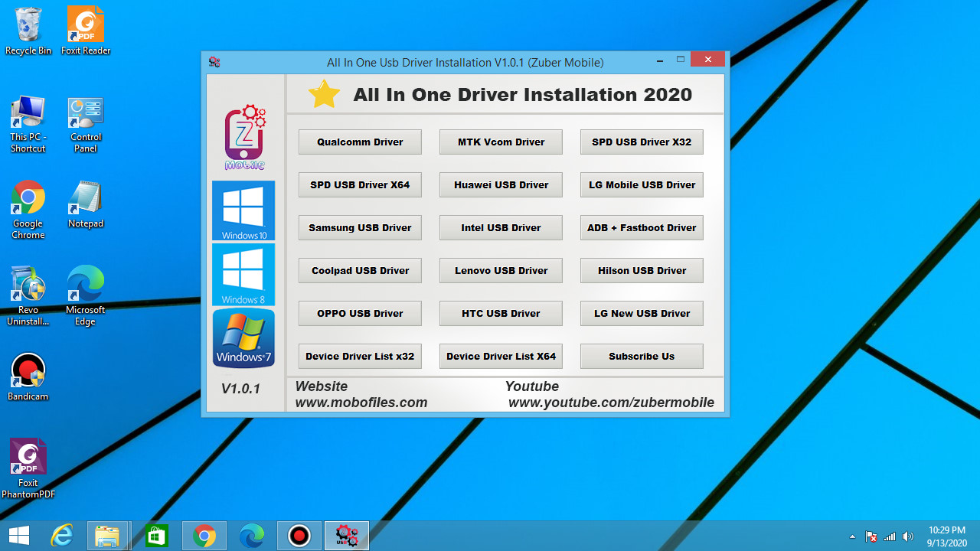
Task: Open Microsoft Edge desktop icon
Action: [86, 297]
